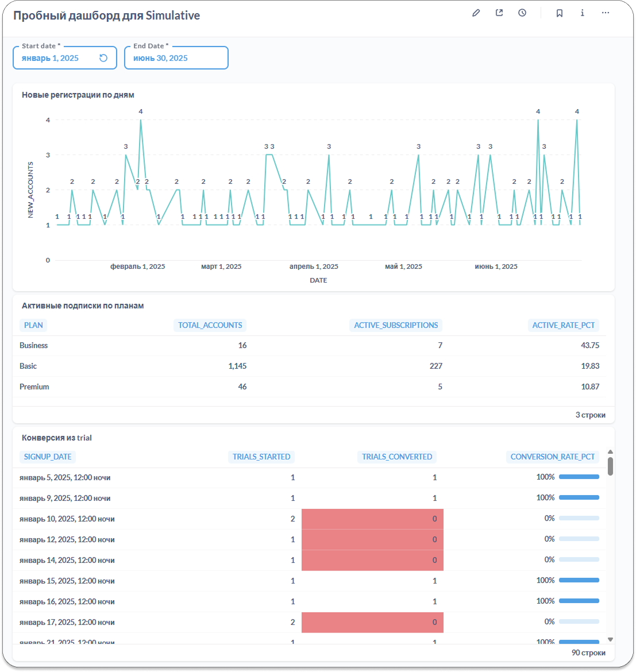Click the scroll down arrow in trial table
This screenshot has width=636, height=672.
point(610,639)
